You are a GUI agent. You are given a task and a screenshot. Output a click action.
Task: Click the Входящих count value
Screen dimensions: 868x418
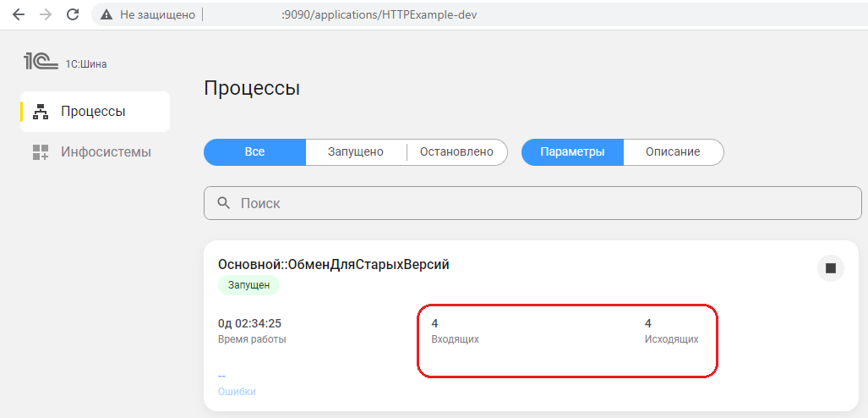click(434, 323)
